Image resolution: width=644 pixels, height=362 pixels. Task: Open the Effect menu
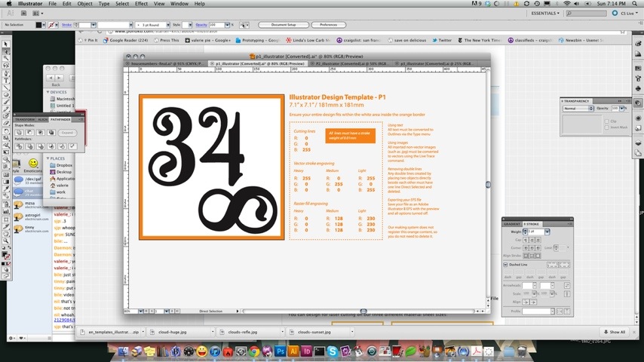pyautogui.click(x=141, y=4)
